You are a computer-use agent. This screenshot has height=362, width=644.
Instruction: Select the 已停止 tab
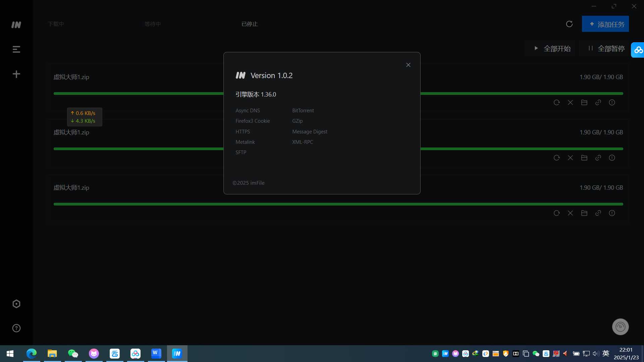tap(250, 24)
